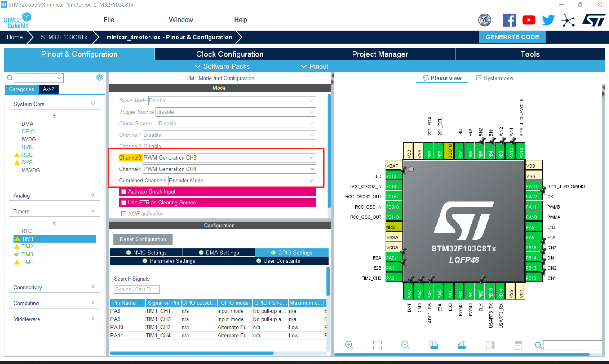The image size is (609, 364).
Task: Open the Window menu
Action: 181,20
